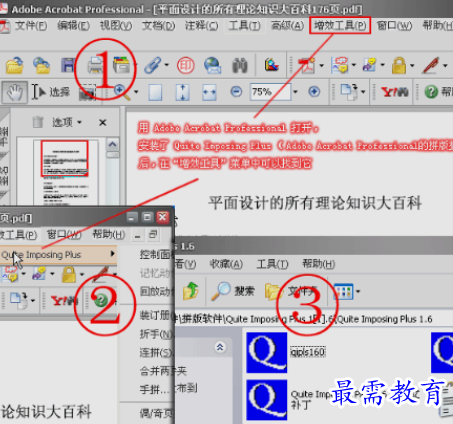This screenshot has width=453, height=424.
Task: Open the 选项 dropdown in pages panel
Action: (67, 122)
